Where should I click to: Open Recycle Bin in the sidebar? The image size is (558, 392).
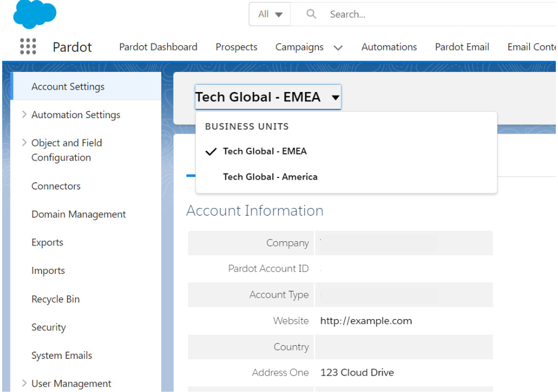pos(56,299)
